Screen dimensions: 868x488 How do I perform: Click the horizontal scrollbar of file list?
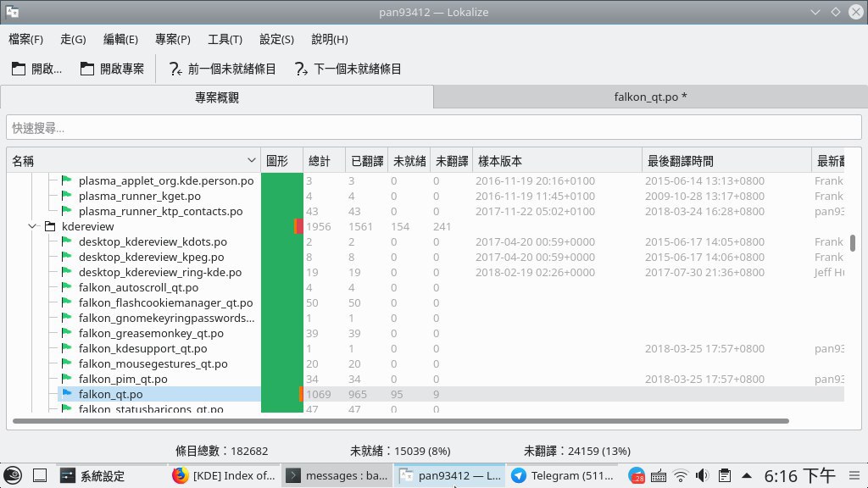pos(401,421)
